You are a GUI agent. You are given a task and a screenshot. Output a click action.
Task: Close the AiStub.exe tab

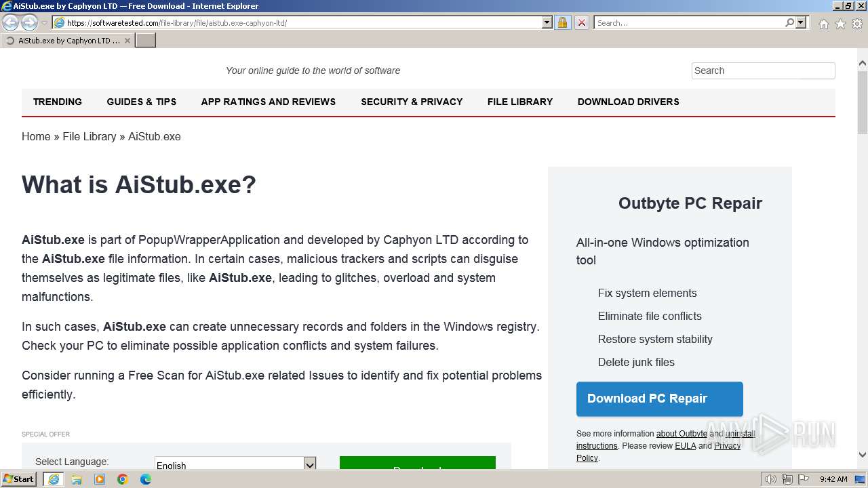point(127,41)
